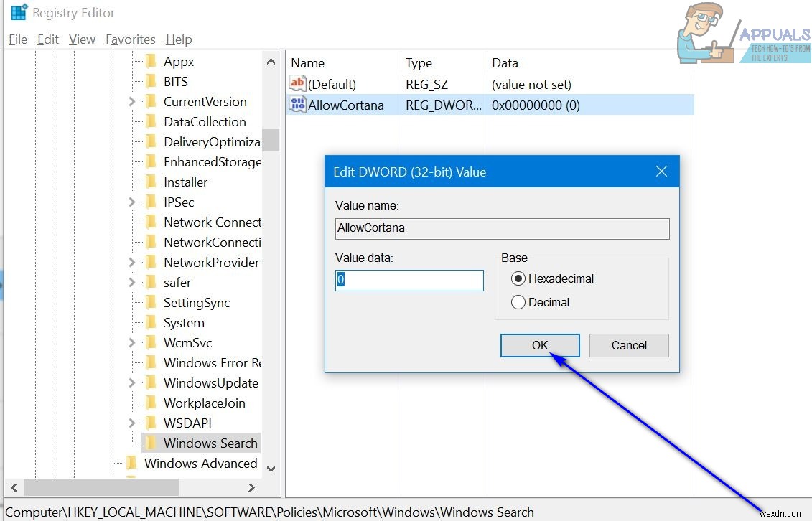The image size is (812, 521).
Task: Click the NetworkProvider folder icon
Action: [151, 263]
